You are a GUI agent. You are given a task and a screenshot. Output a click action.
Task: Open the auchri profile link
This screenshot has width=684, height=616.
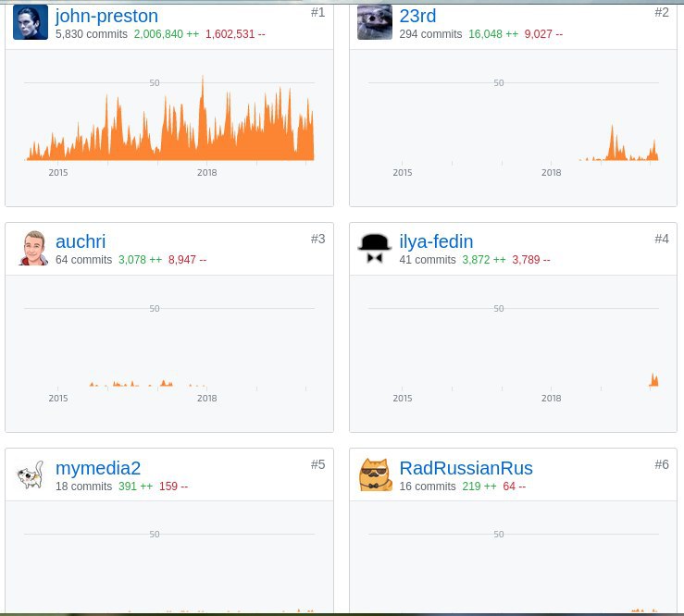81,241
